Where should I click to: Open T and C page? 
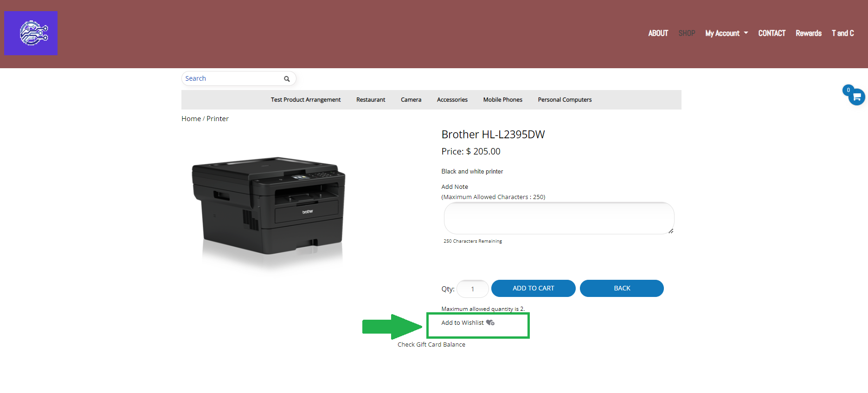coord(842,33)
